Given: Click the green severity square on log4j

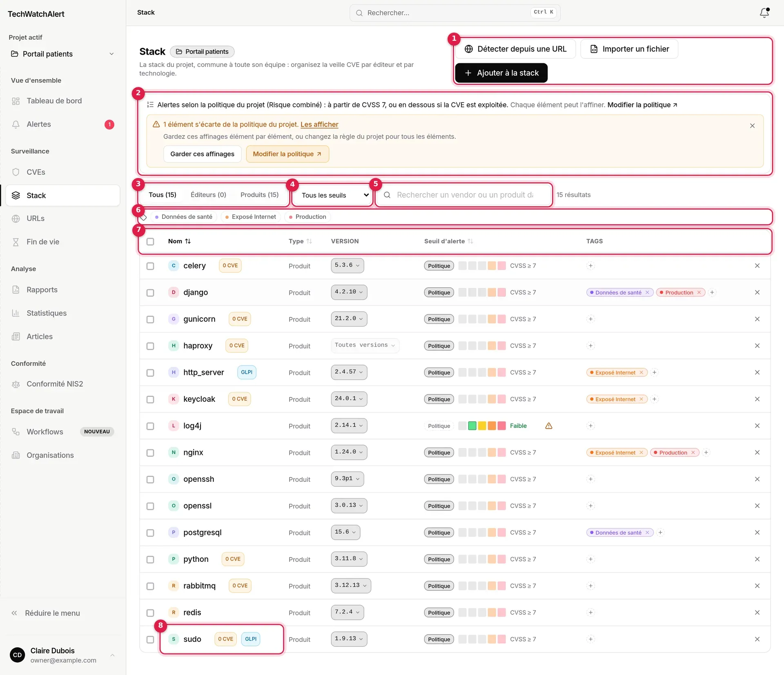Looking at the screenshot, I should 472,426.
